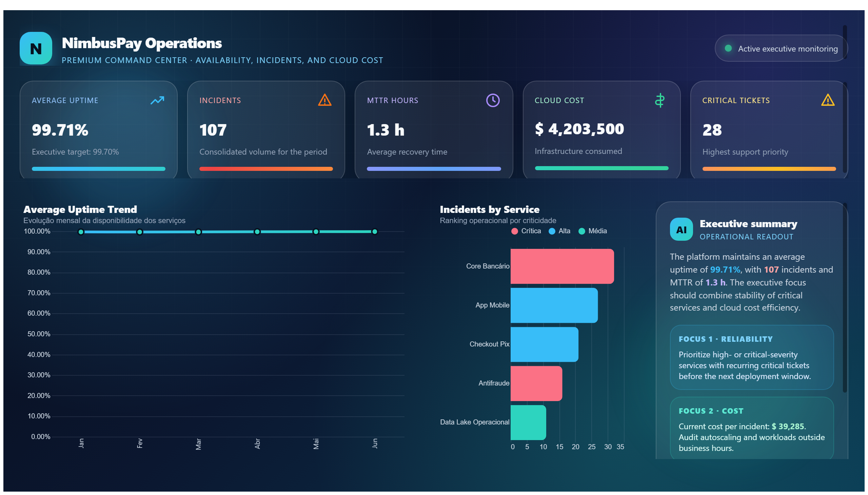This screenshot has width=868, height=495.
Task: Click the Incidents warning triangle icon
Action: (325, 100)
